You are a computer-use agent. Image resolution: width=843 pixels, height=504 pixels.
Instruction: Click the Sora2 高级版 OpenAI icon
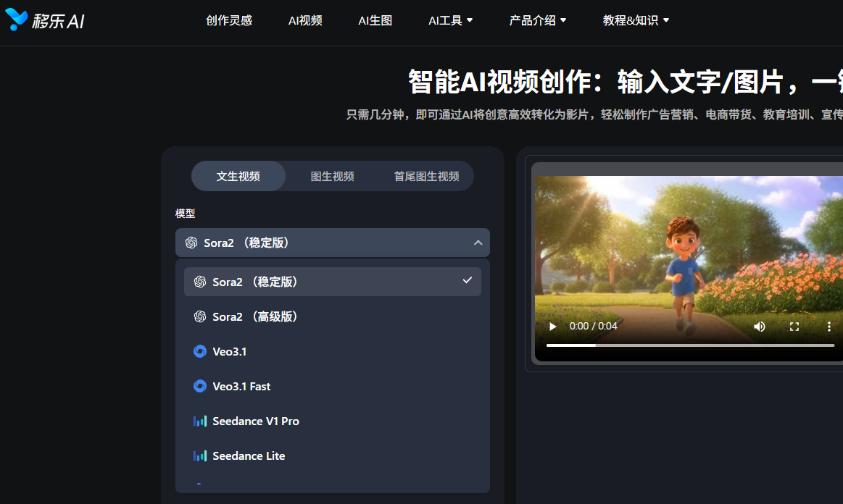point(200,316)
